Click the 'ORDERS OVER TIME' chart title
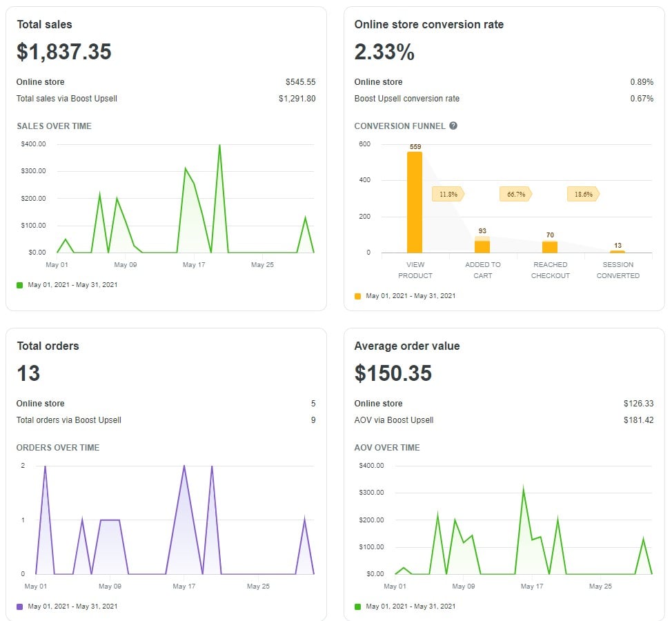The height and width of the screenshot is (621, 672). [58, 447]
